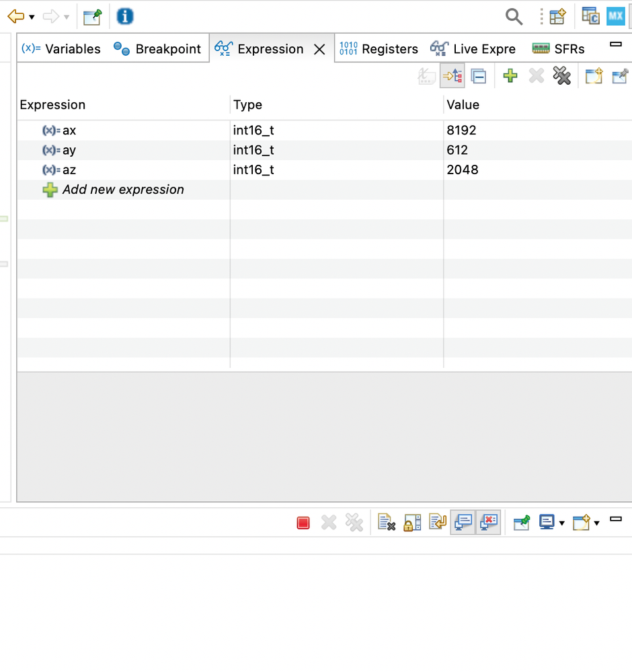Click the Open Perspective icon

click(557, 17)
